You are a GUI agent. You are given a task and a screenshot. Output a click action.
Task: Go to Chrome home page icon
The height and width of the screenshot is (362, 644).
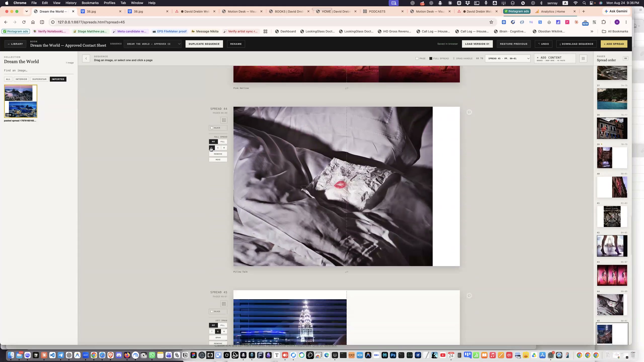[x=33, y=22]
